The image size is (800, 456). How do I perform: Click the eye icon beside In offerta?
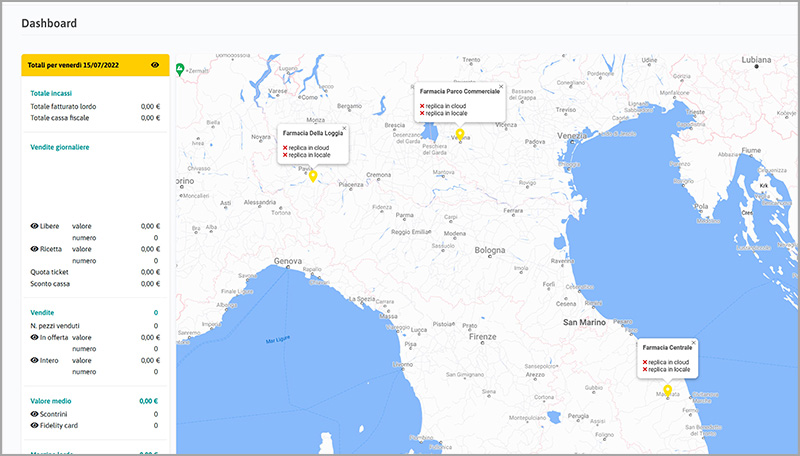35,337
